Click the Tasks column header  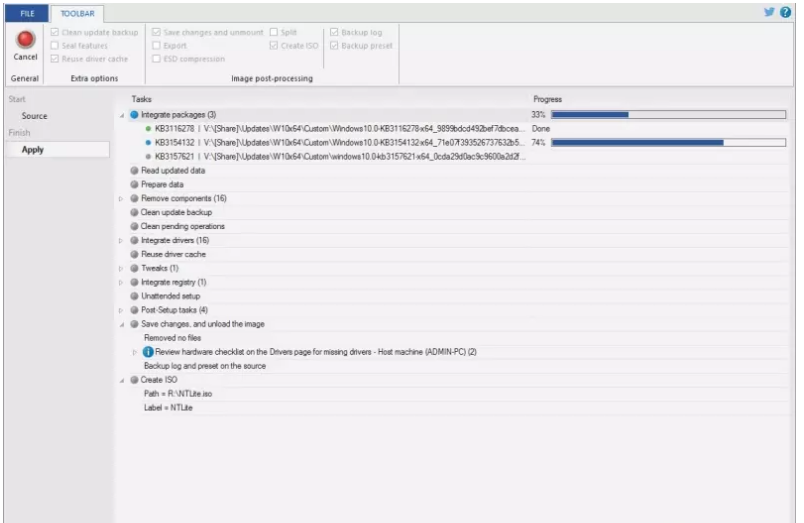(x=142, y=99)
